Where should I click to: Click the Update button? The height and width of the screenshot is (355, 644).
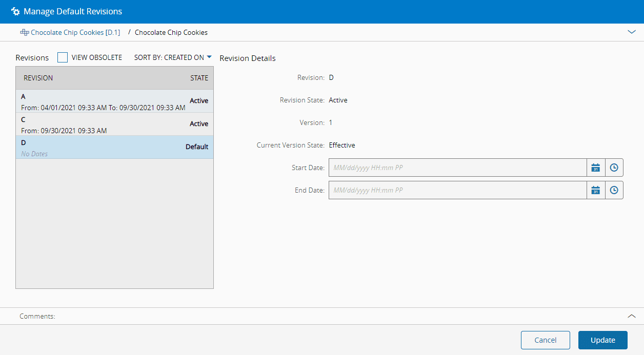tap(602, 340)
